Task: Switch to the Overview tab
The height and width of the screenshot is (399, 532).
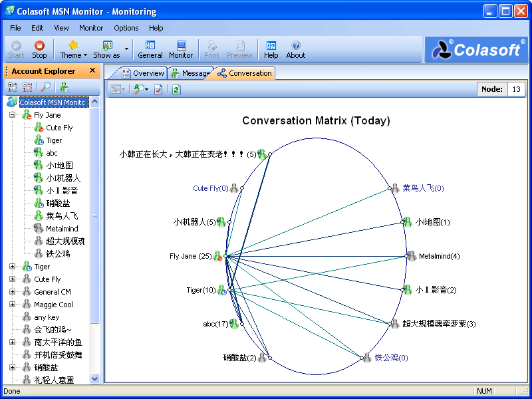Action: 142,73
